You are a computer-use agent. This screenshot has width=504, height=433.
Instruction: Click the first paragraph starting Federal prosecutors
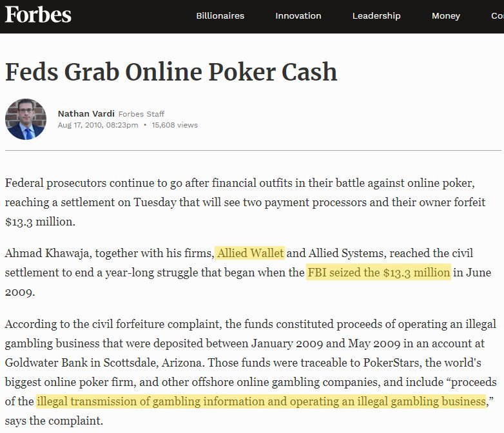[246, 202]
